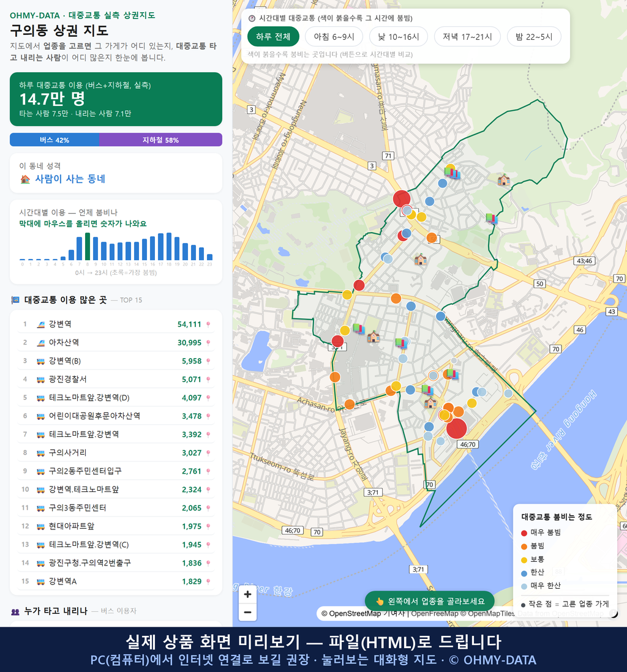This screenshot has height=672, width=627.
Task: Zoom out the map with minus button
Action: click(x=247, y=612)
